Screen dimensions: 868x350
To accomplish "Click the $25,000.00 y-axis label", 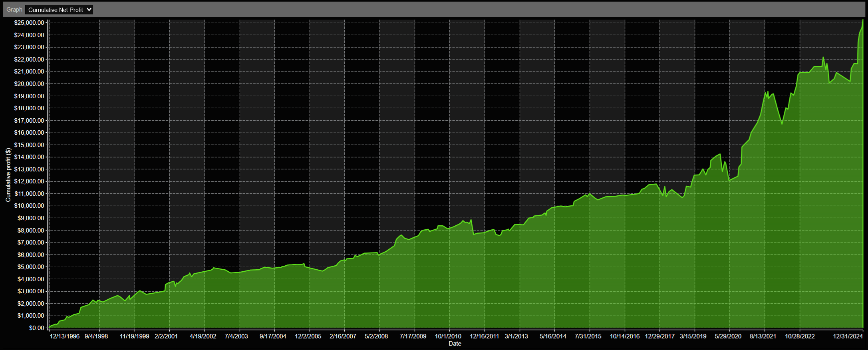I will tap(29, 23).
